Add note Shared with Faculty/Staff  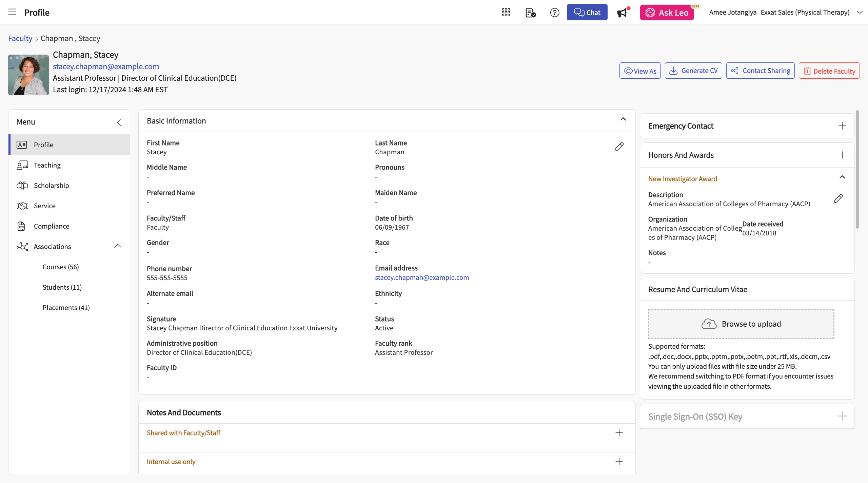[x=619, y=433]
